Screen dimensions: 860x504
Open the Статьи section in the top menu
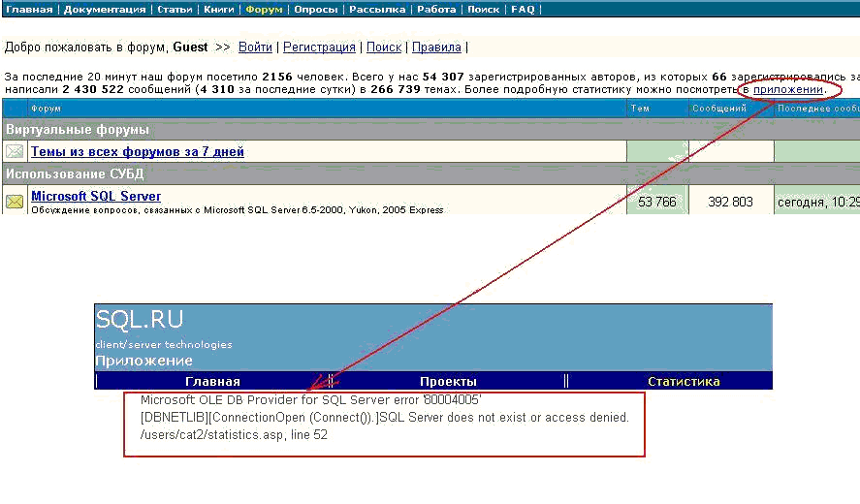coord(175,10)
